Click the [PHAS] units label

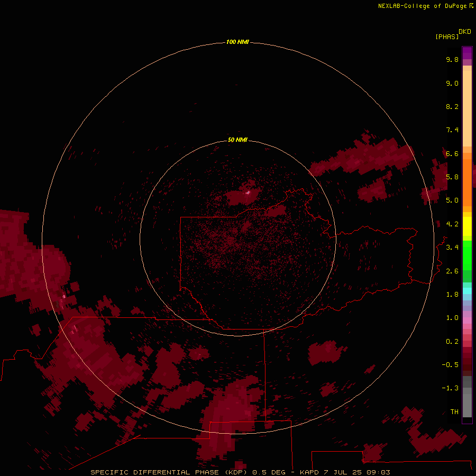point(447,36)
